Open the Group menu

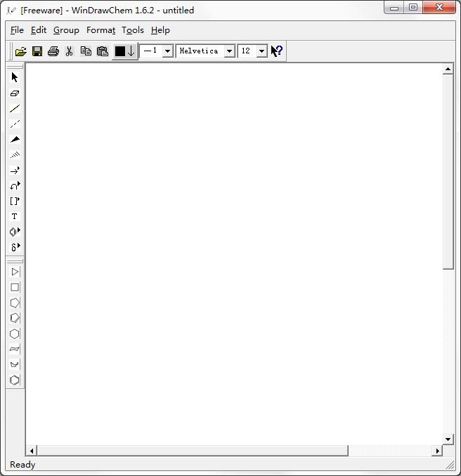coord(66,30)
